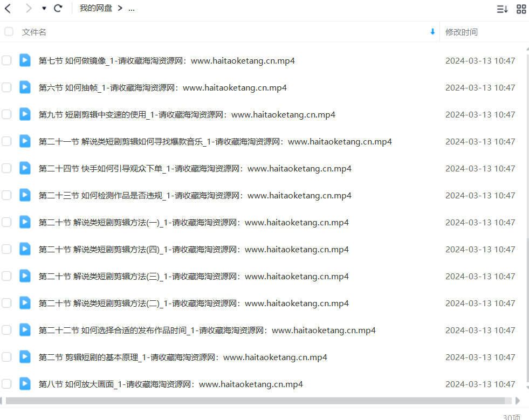Check the 第六节 如何抽帧 file checkbox
The image size is (529, 420).
6,87
